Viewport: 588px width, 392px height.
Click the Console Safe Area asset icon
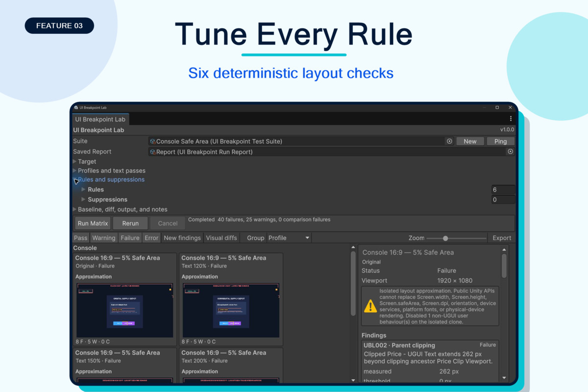tap(153, 141)
